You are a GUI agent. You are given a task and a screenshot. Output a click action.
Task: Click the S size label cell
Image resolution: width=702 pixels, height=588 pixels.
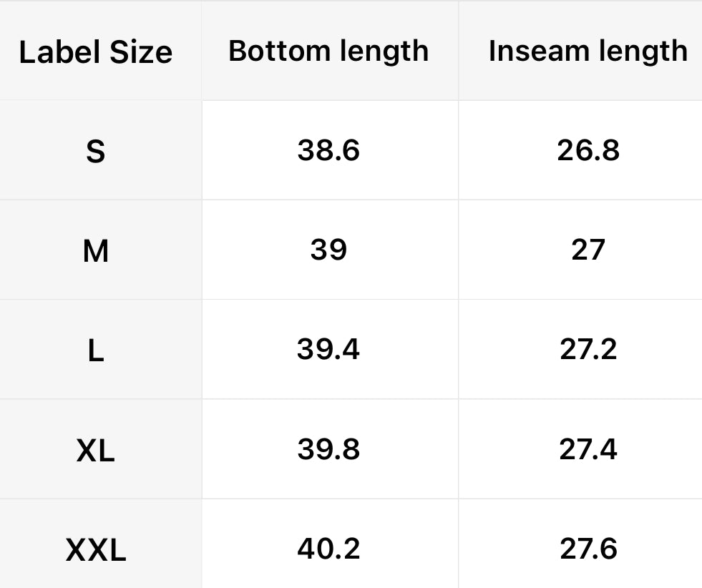95,151
